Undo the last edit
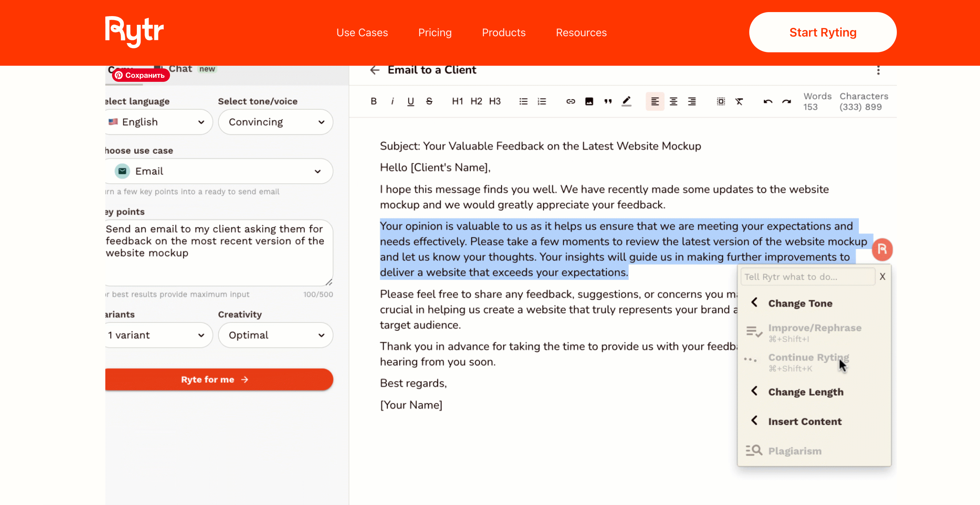Image resolution: width=980 pixels, height=505 pixels. pos(768,101)
